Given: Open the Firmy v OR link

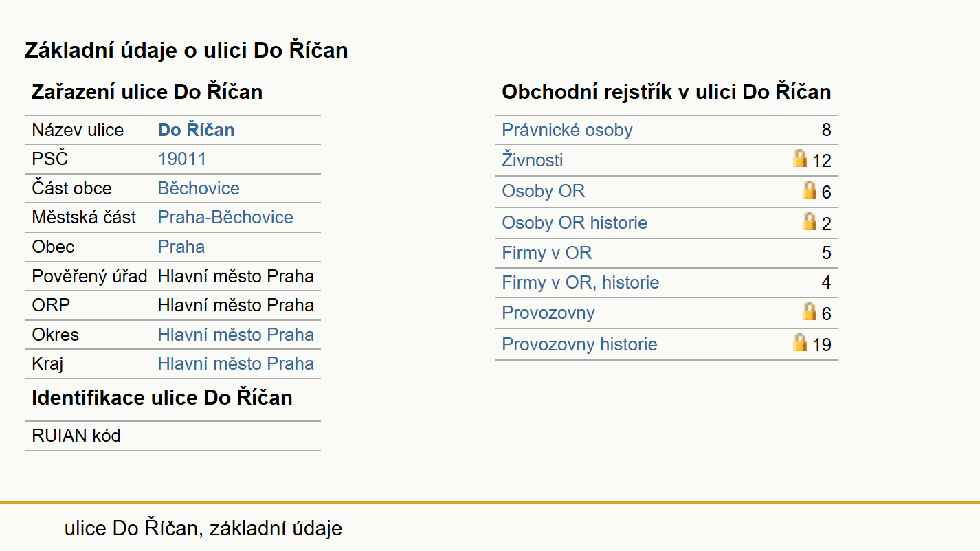Looking at the screenshot, I should 546,253.
